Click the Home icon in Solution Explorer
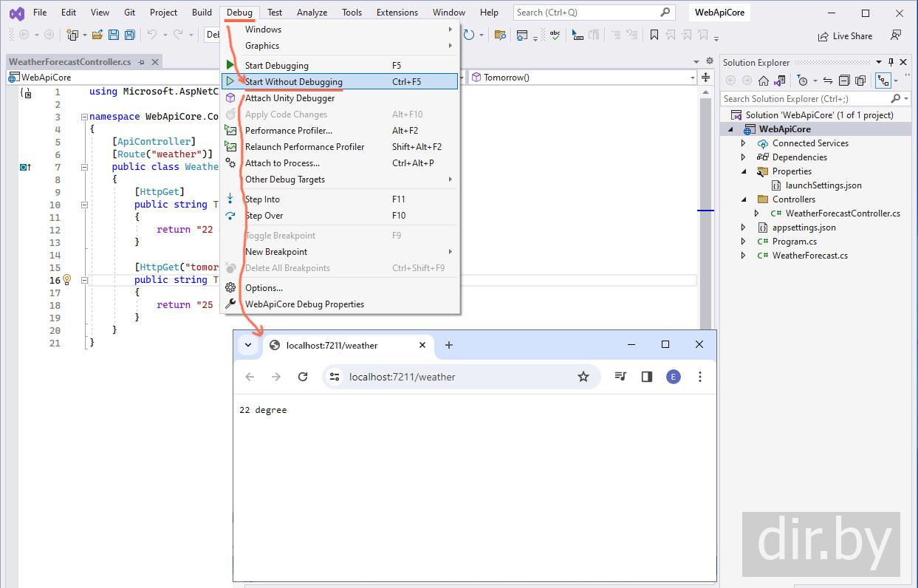Viewport: 918px width, 588px height. 764,81
